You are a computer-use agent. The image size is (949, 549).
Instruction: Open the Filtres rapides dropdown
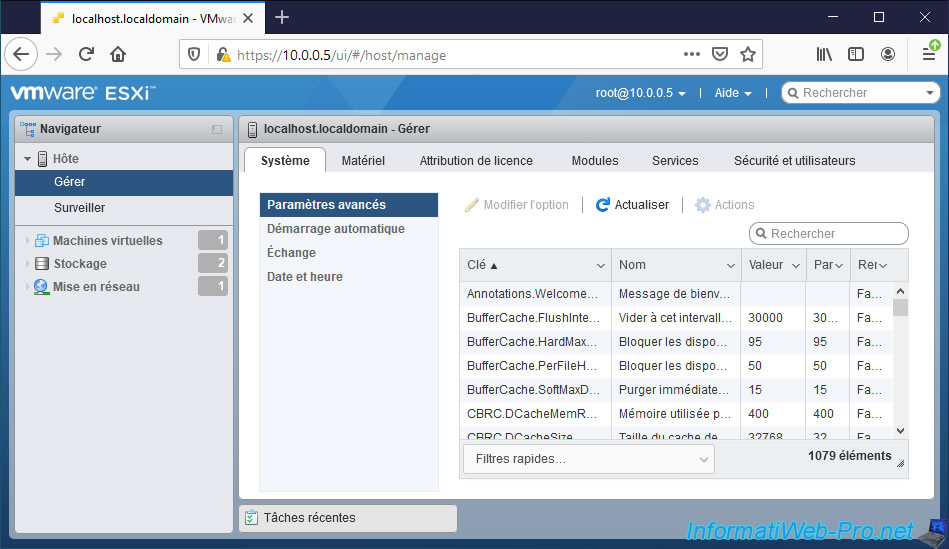pyautogui.click(x=588, y=459)
